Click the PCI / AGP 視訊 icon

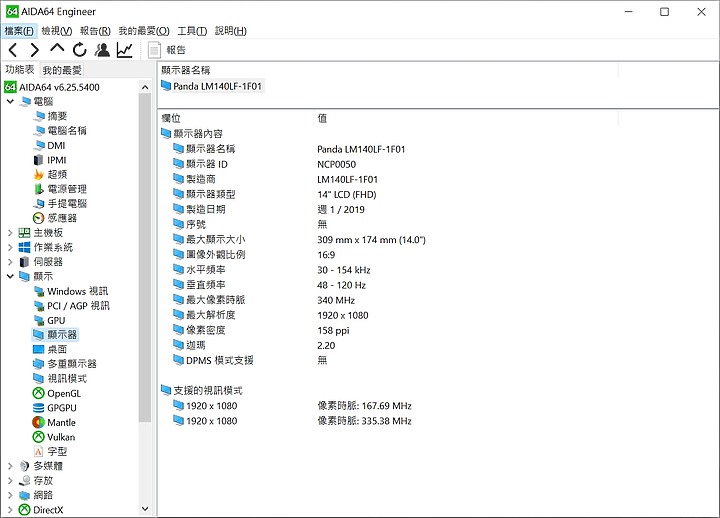pos(39,306)
